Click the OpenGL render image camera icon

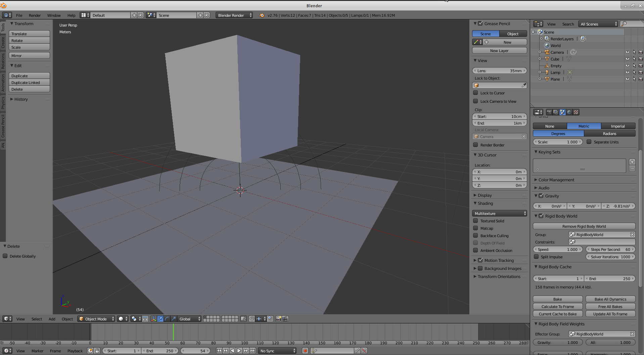pyautogui.click(x=278, y=319)
